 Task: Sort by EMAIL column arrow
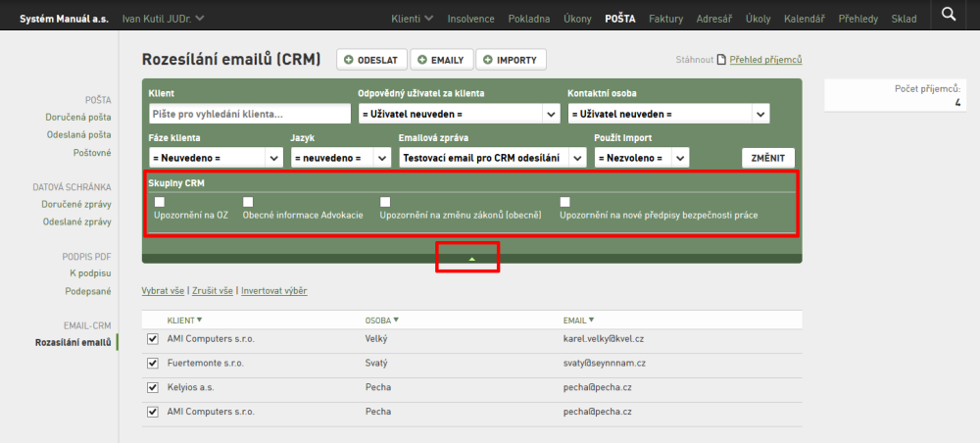click(591, 320)
